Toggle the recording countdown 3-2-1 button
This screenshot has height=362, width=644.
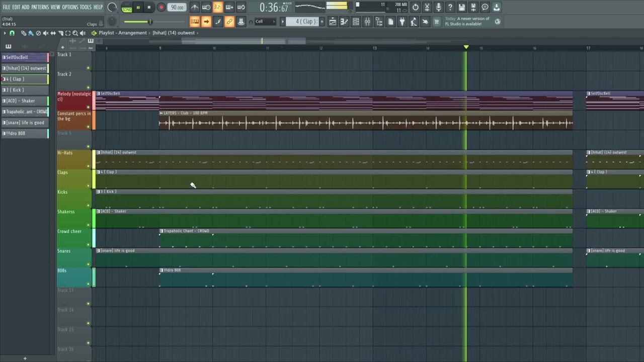coord(218,8)
